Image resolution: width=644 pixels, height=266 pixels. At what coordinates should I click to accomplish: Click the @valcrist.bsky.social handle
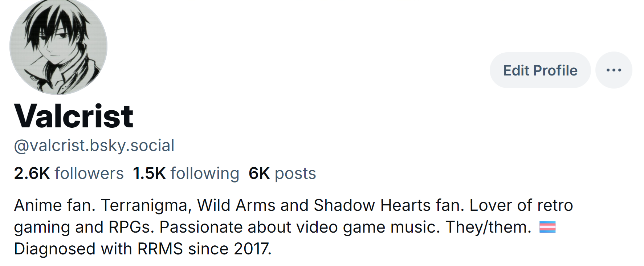[x=94, y=146]
